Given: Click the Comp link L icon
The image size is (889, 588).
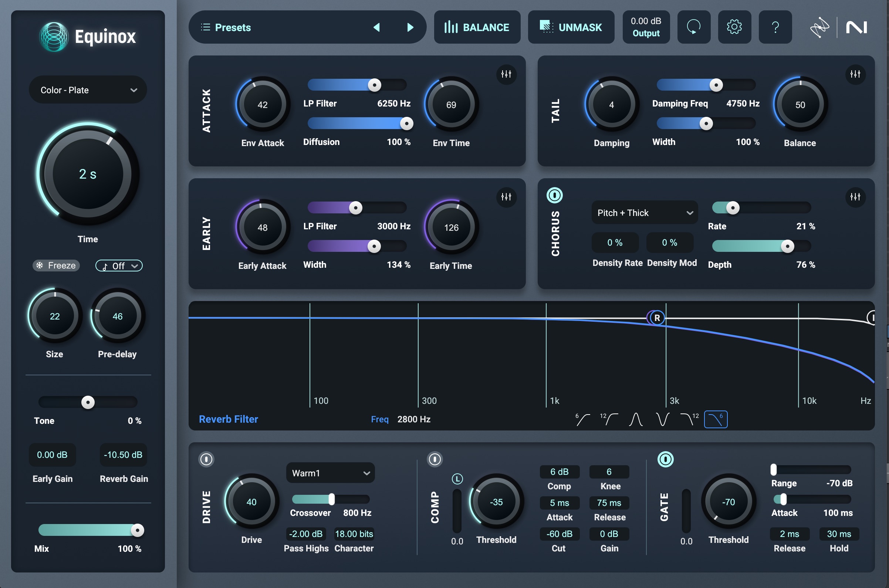Looking at the screenshot, I should click(457, 479).
